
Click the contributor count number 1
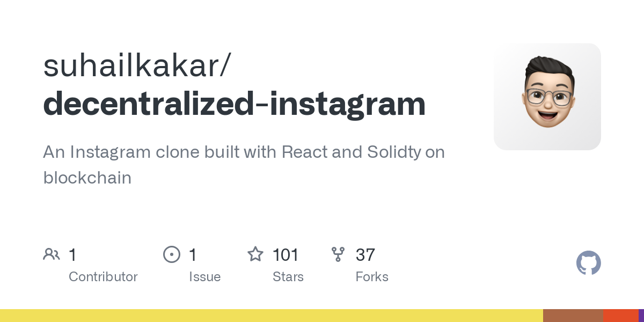[72, 254]
